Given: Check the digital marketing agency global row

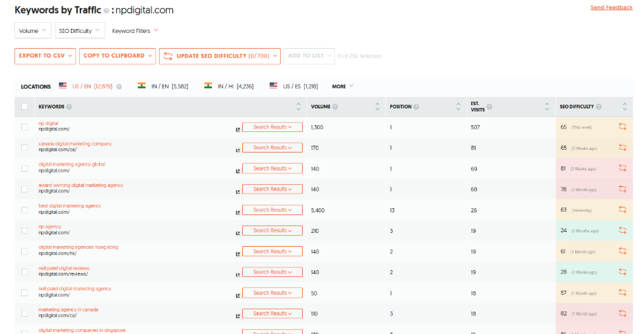Looking at the screenshot, I should 25,168.
